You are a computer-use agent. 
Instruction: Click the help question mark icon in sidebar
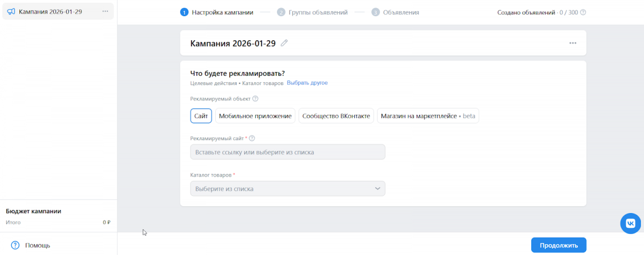click(x=15, y=245)
